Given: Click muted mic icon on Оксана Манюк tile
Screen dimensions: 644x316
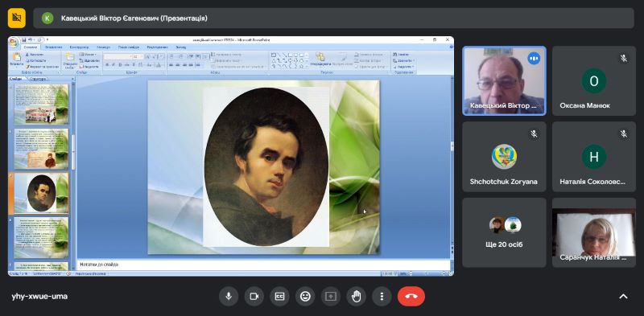Looking at the screenshot, I should (623, 58).
